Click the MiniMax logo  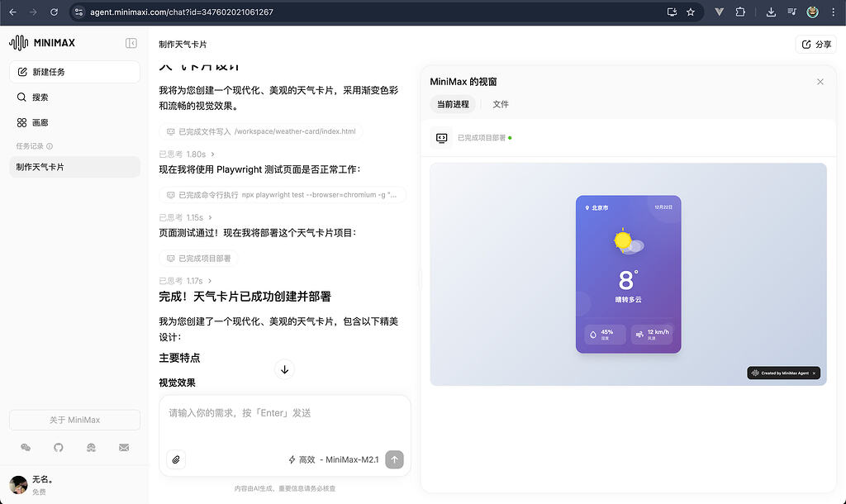click(42, 43)
